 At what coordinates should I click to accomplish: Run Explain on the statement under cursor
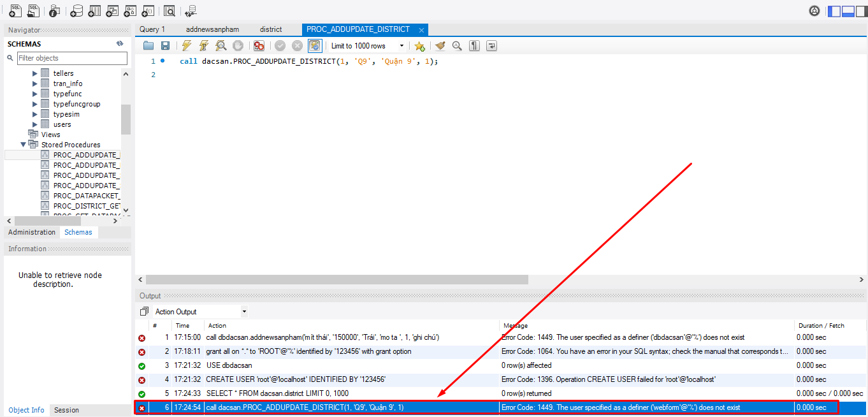[x=221, y=46]
